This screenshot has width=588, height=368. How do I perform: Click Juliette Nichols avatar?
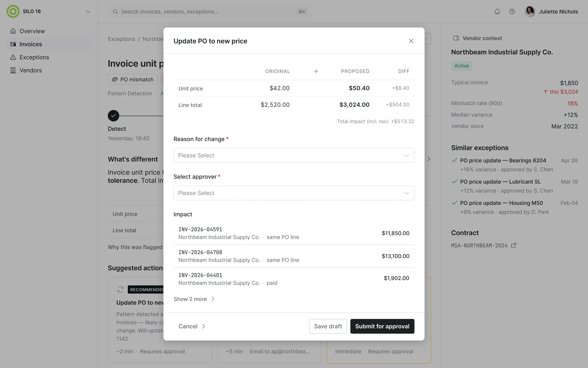(x=530, y=12)
